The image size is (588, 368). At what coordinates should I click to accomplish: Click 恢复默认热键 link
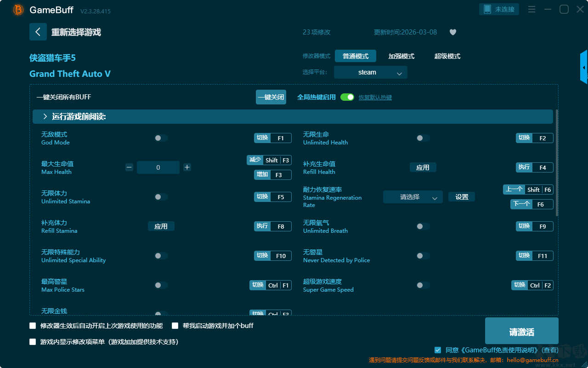click(375, 98)
